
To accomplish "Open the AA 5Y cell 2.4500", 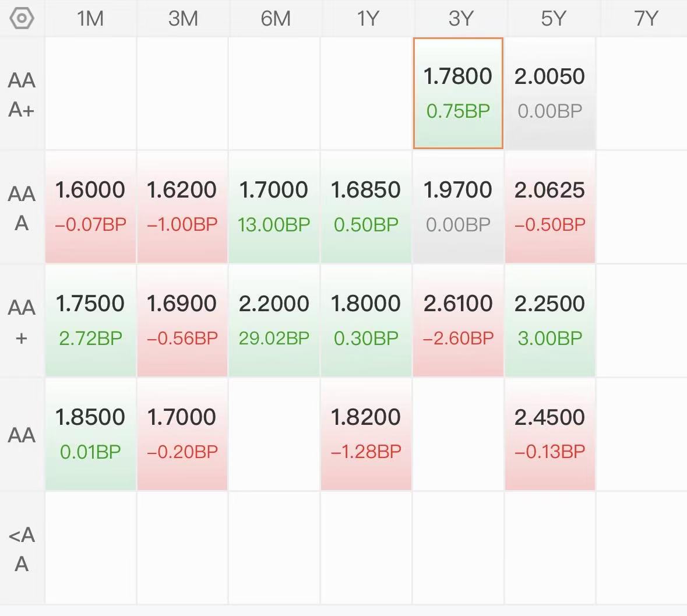I will (x=550, y=434).
